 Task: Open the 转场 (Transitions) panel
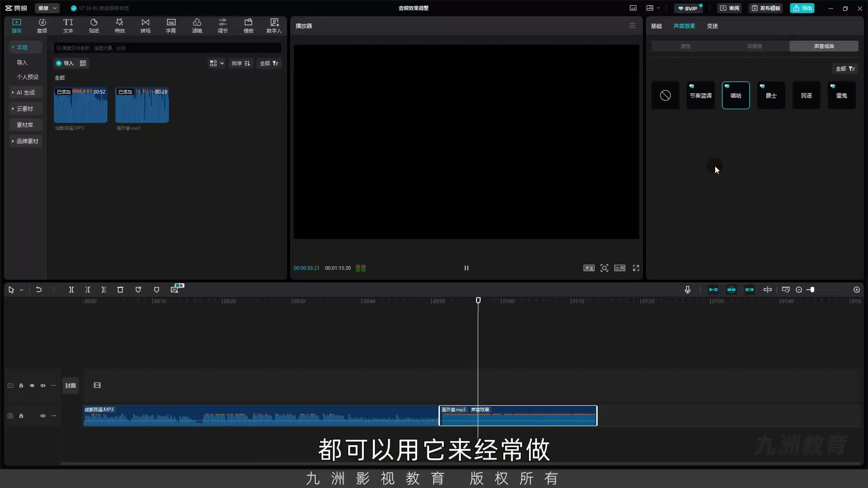(x=145, y=26)
